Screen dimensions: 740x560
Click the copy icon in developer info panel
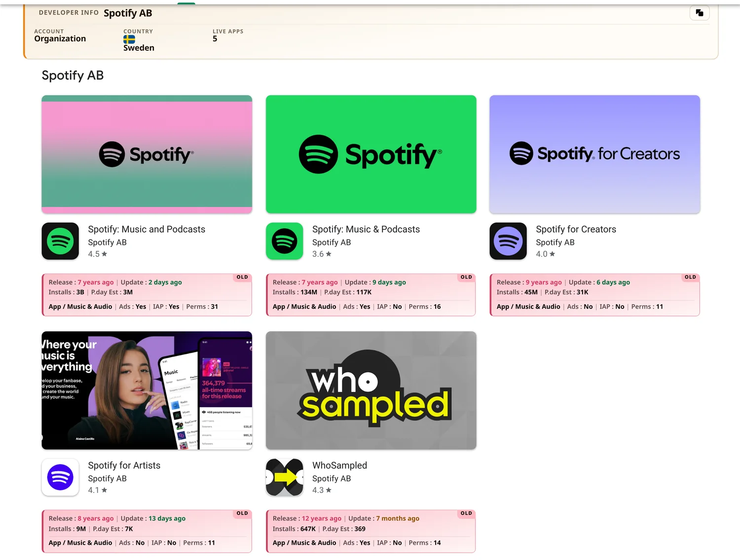click(699, 13)
